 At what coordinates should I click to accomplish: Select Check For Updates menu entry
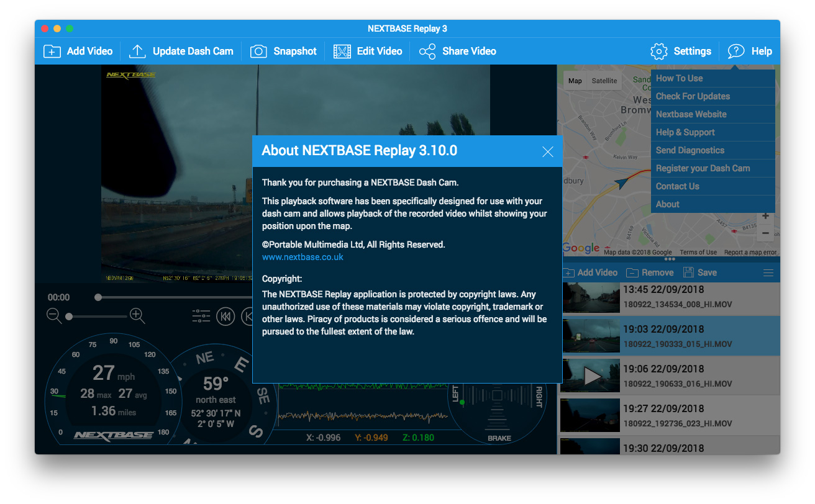[713, 96]
